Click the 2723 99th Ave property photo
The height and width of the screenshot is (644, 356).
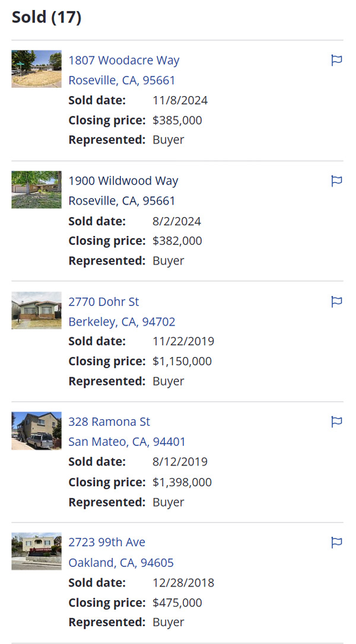(x=36, y=551)
